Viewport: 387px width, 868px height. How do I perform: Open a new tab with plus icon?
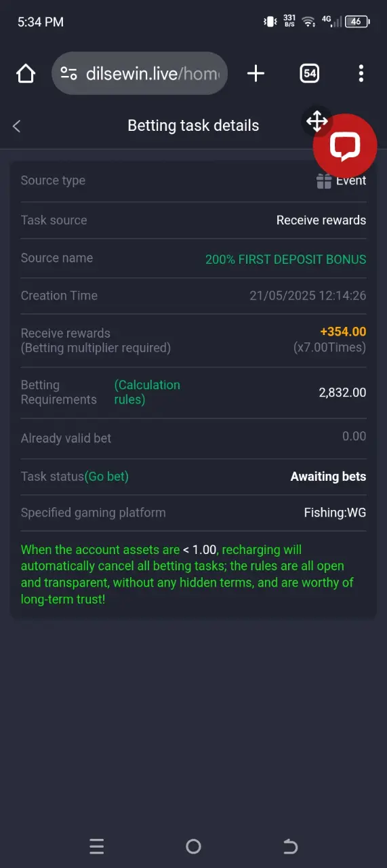[256, 73]
